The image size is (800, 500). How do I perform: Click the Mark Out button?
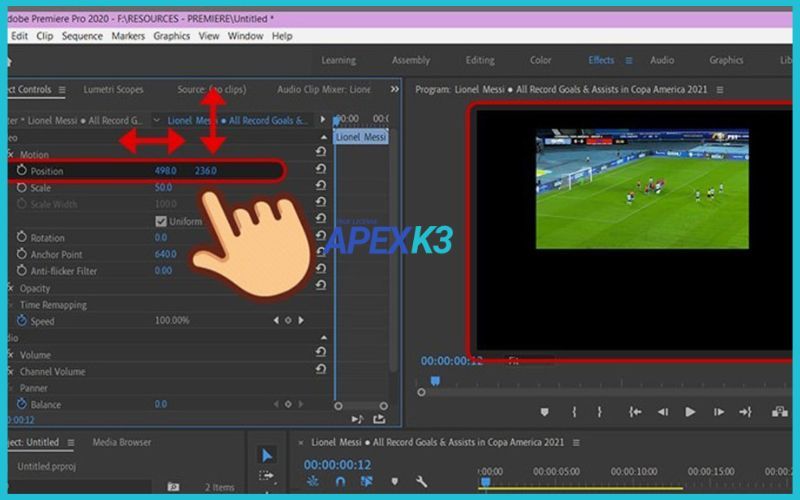[x=599, y=412]
